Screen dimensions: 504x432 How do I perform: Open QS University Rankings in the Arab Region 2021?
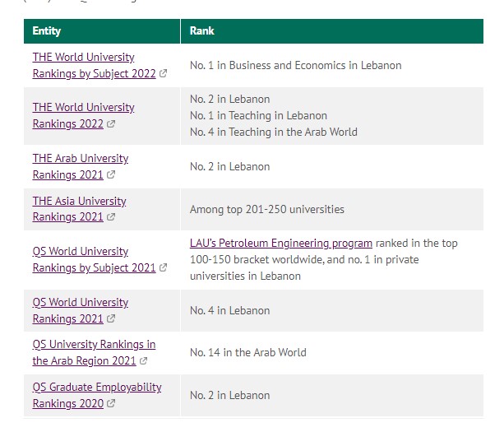(94, 352)
